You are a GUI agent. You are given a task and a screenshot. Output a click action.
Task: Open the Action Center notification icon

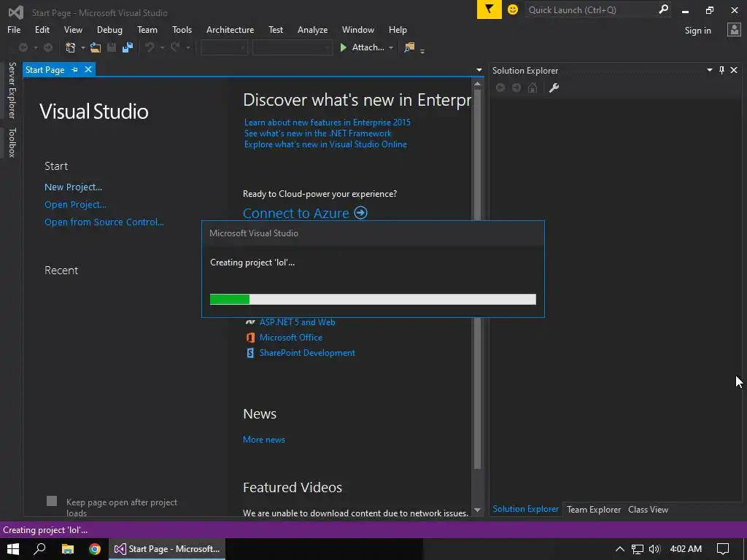click(x=723, y=549)
